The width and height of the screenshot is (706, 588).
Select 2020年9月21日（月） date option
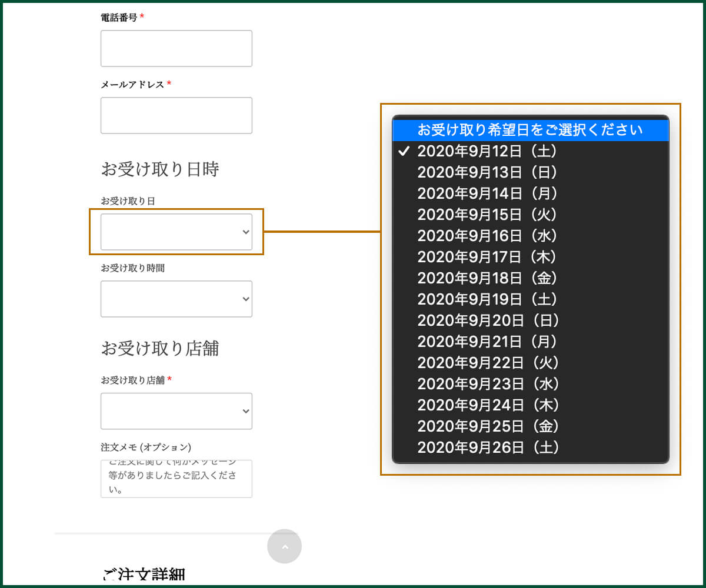pyautogui.click(x=488, y=342)
